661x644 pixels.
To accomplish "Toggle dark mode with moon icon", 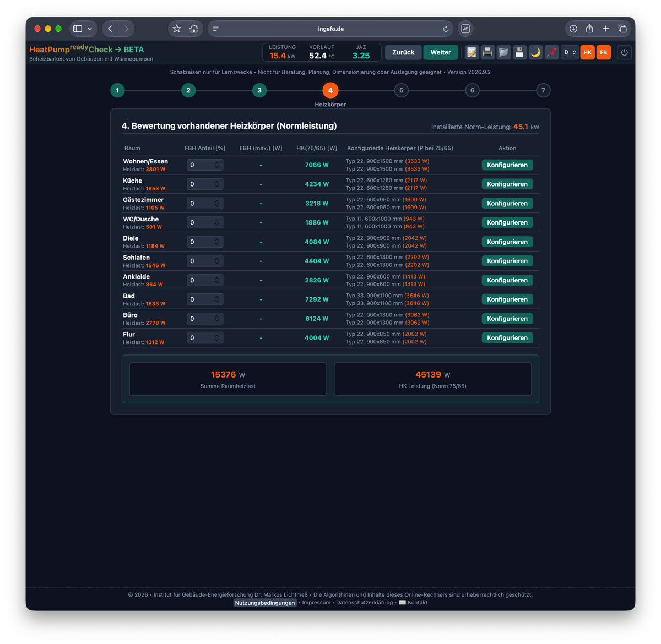I will click(x=535, y=52).
